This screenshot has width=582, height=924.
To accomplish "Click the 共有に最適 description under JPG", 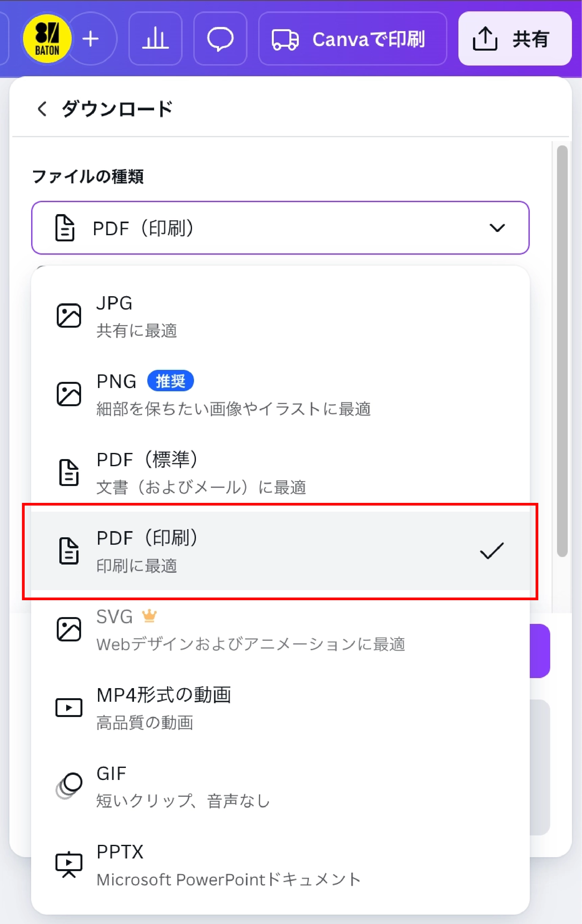I will pyautogui.click(x=137, y=330).
